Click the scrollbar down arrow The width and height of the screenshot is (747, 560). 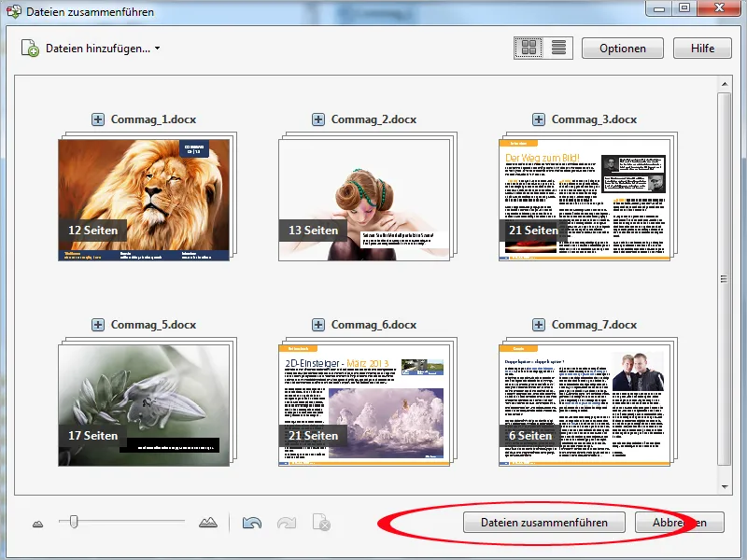pyautogui.click(x=725, y=486)
